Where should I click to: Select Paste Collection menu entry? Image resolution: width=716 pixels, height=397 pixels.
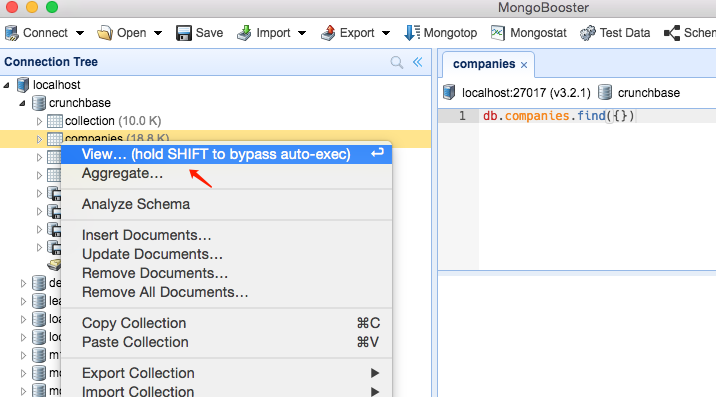226,342
